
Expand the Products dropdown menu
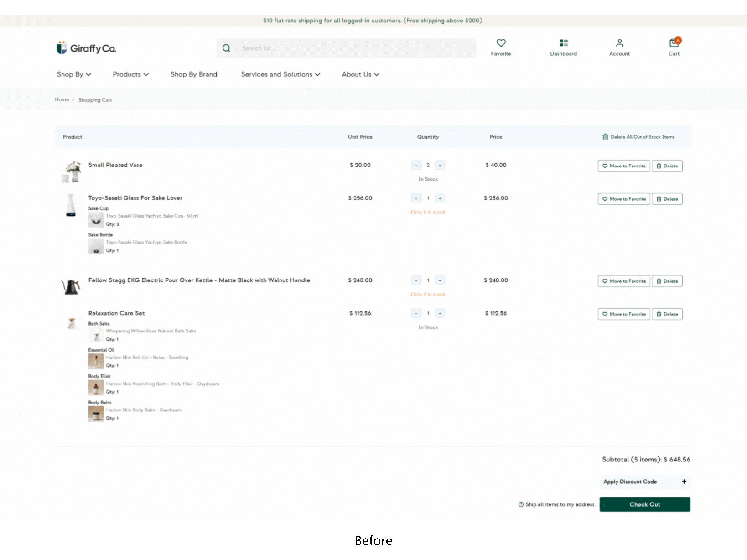(x=131, y=74)
